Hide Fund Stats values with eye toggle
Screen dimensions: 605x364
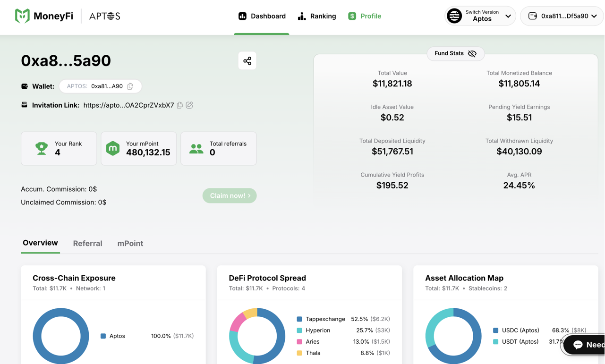pos(472,54)
